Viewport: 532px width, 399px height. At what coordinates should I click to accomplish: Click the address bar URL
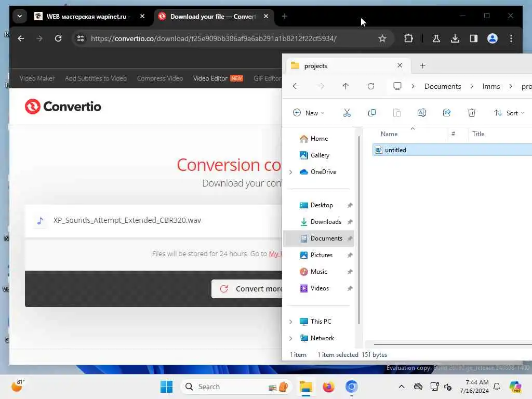214,38
